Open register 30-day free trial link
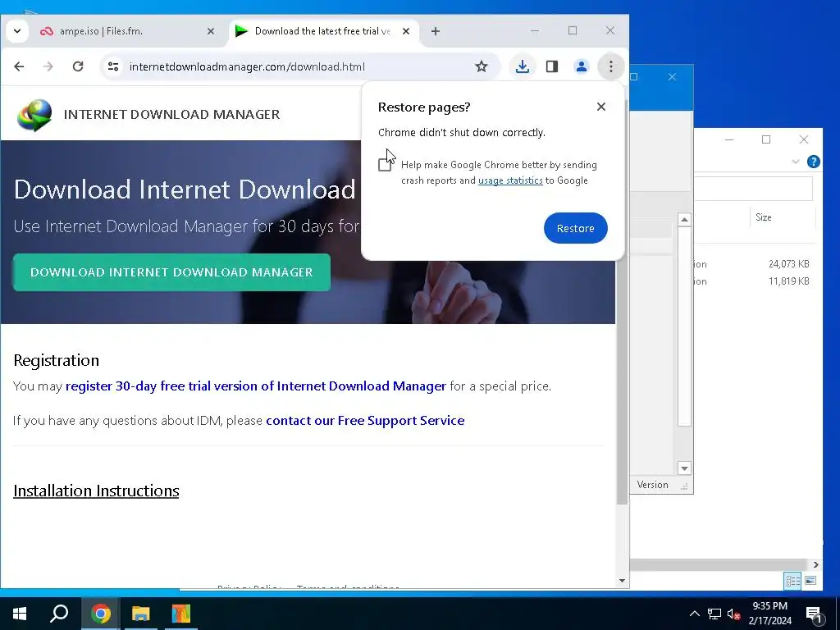840x630 pixels. (256, 386)
